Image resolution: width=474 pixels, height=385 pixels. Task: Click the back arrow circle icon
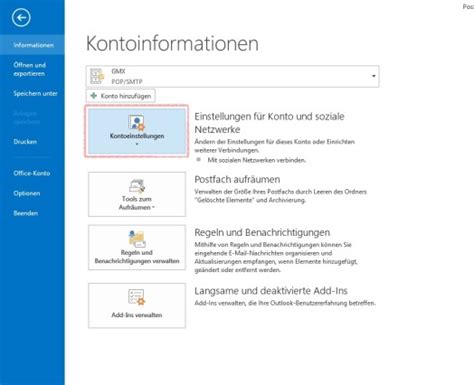click(x=21, y=18)
